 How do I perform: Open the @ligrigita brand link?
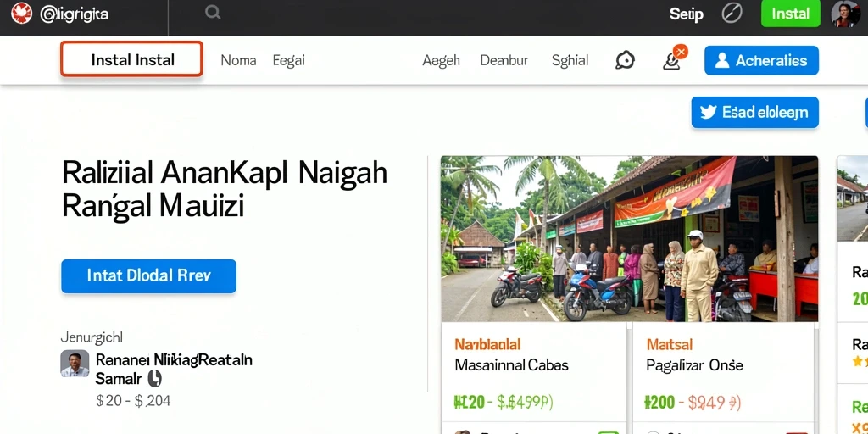tap(75, 14)
